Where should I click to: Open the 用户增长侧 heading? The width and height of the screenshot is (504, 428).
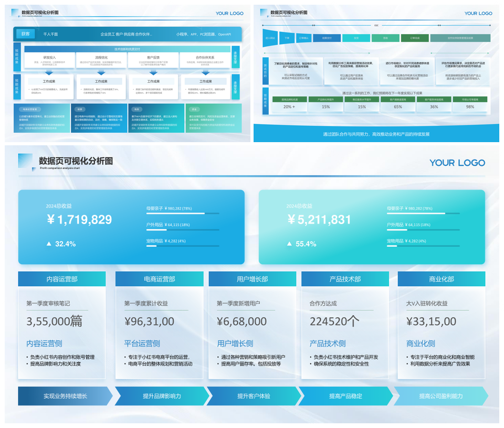[235, 344]
